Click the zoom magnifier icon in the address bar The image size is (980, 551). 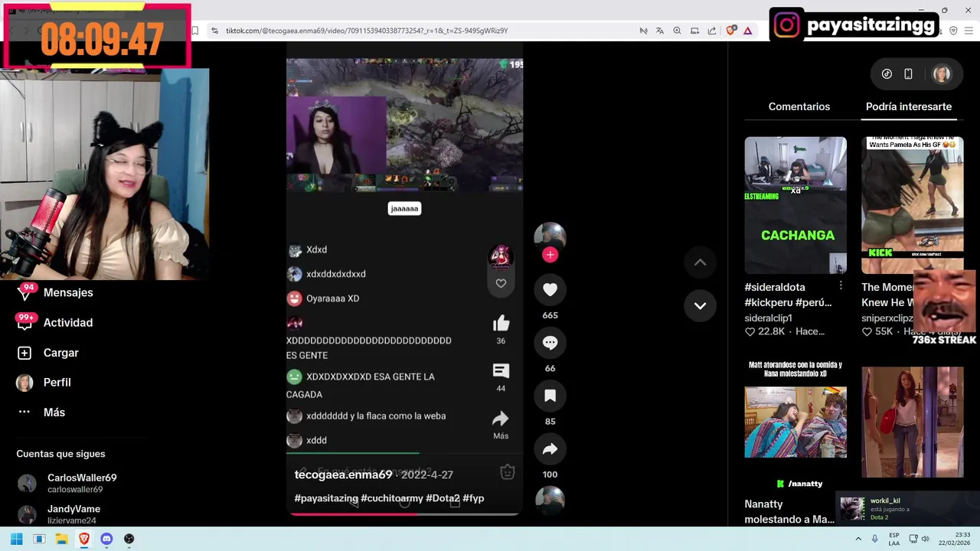click(x=677, y=31)
